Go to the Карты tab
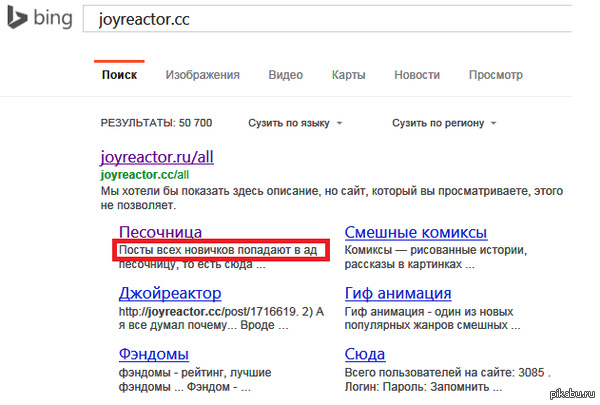The image size is (600, 405). (348, 75)
